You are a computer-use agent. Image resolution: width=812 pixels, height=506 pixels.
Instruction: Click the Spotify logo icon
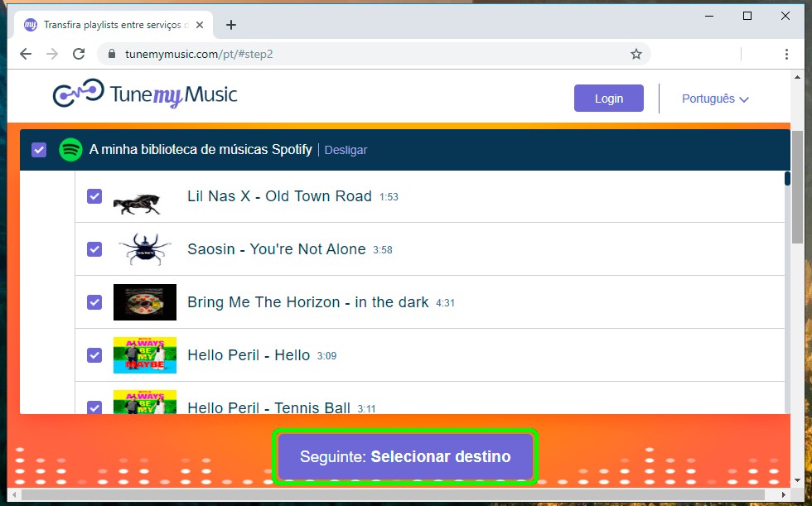click(x=70, y=150)
